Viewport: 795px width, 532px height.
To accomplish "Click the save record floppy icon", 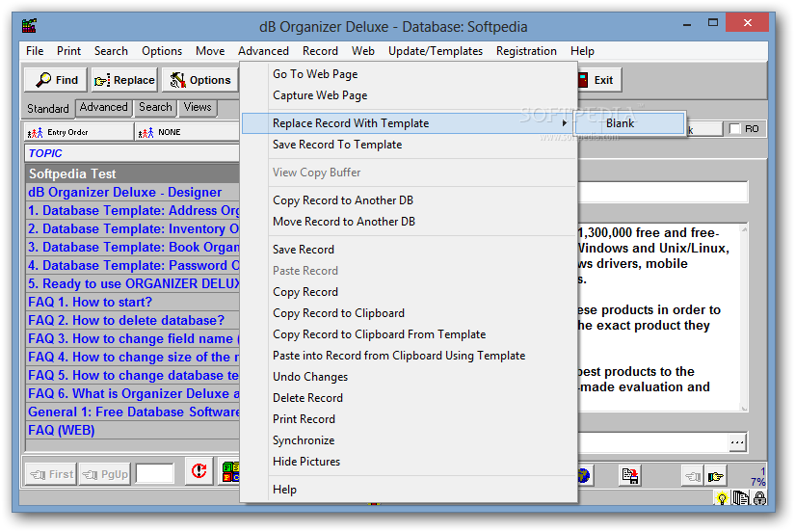I will click(x=630, y=476).
